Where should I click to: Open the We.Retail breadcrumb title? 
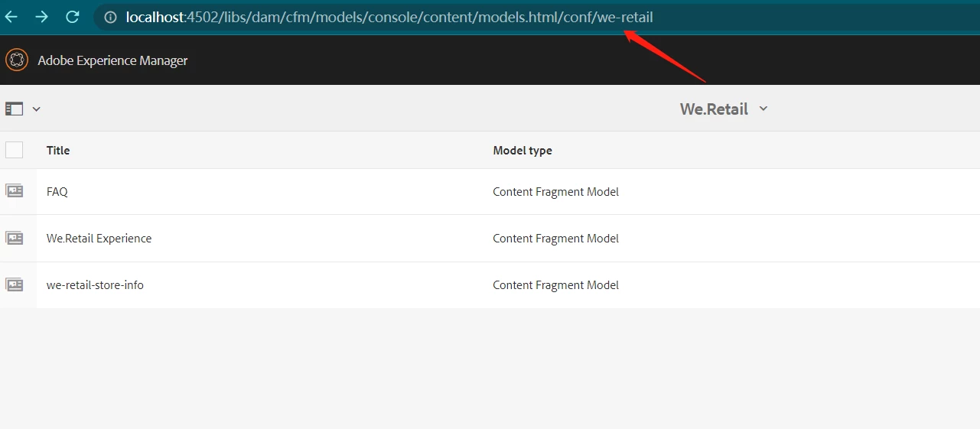[714, 109]
